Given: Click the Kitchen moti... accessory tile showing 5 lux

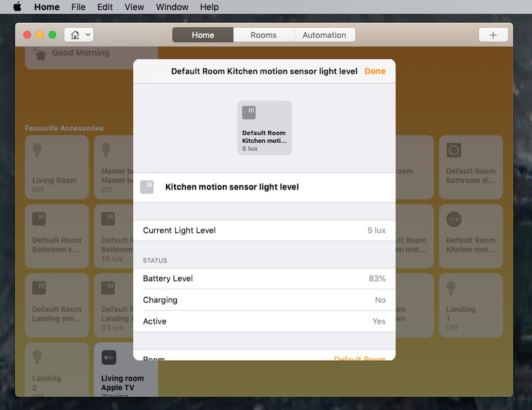Looking at the screenshot, I should click(x=264, y=128).
